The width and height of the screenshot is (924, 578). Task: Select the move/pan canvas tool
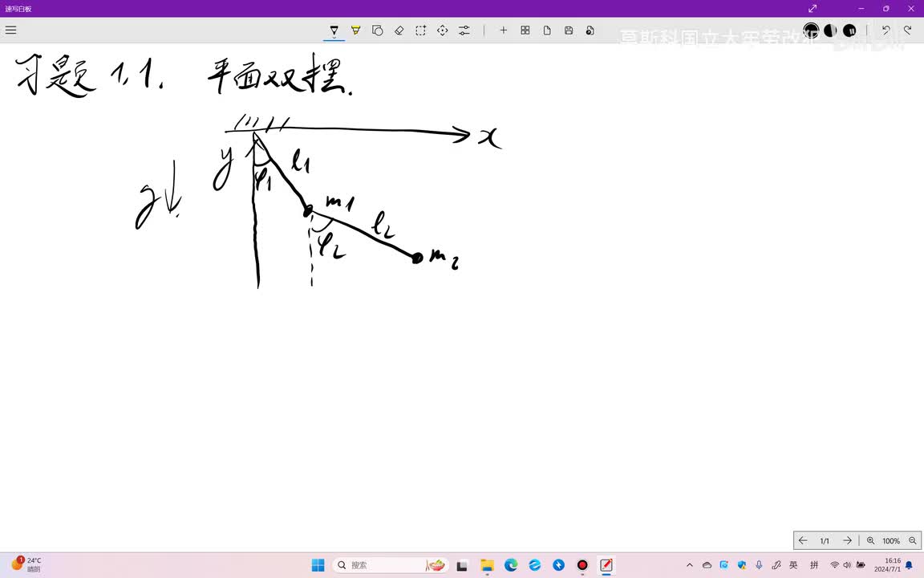443,30
